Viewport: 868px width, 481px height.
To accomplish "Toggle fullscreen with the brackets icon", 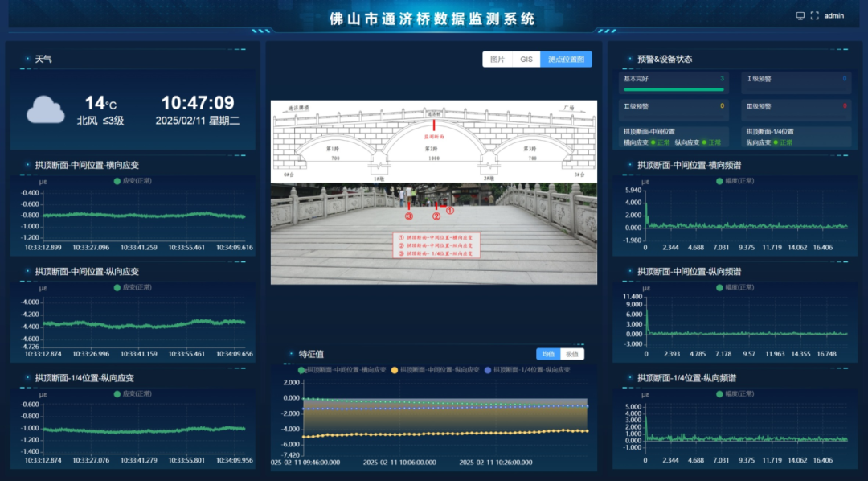I will 814,15.
